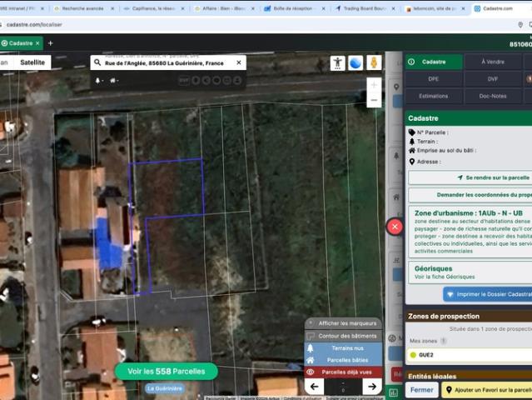Click the blue globe map icon

[355, 62]
